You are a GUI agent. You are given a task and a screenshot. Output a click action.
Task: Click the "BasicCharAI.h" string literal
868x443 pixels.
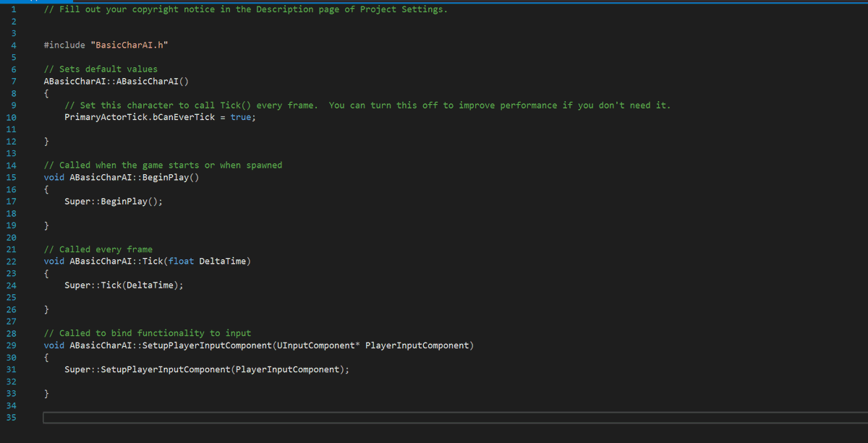point(131,45)
